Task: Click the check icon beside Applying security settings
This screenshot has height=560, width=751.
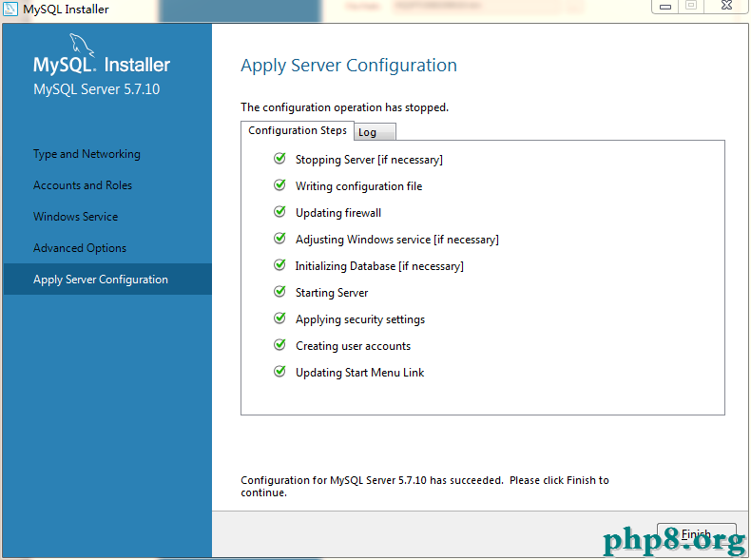Action: (x=279, y=319)
